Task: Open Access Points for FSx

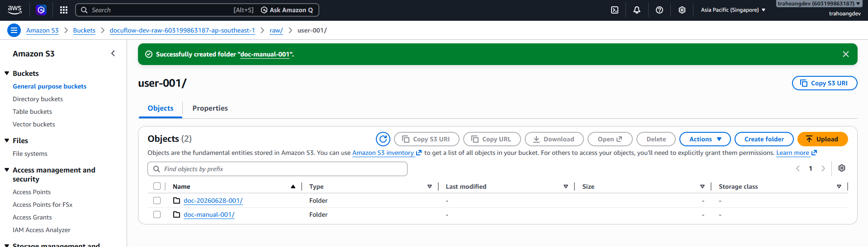Action: point(43,205)
